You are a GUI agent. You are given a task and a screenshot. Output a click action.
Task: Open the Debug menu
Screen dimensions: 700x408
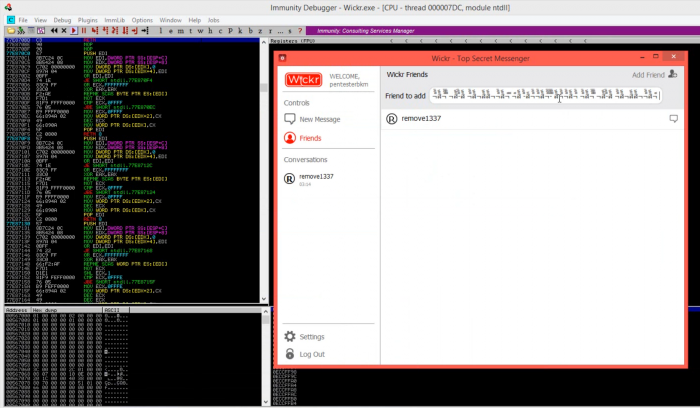(x=62, y=20)
